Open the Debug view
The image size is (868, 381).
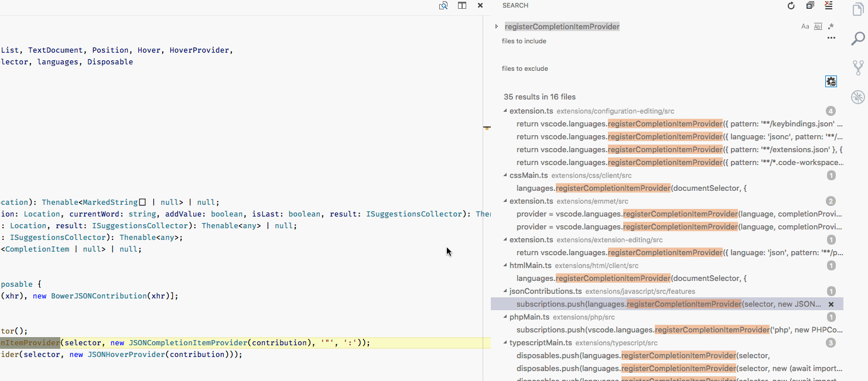tap(858, 96)
